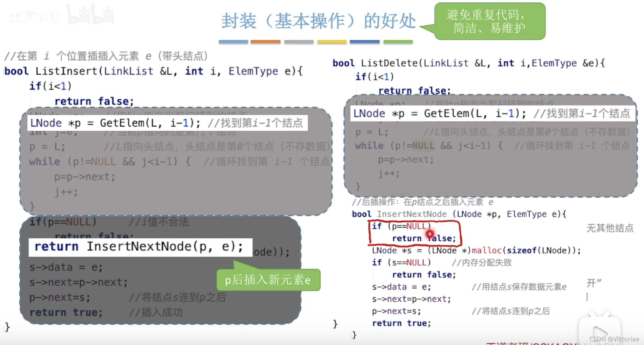Click the green callout "避免重复代码，简洁、易维护"
This screenshot has width=644, height=345.
(490, 21)
